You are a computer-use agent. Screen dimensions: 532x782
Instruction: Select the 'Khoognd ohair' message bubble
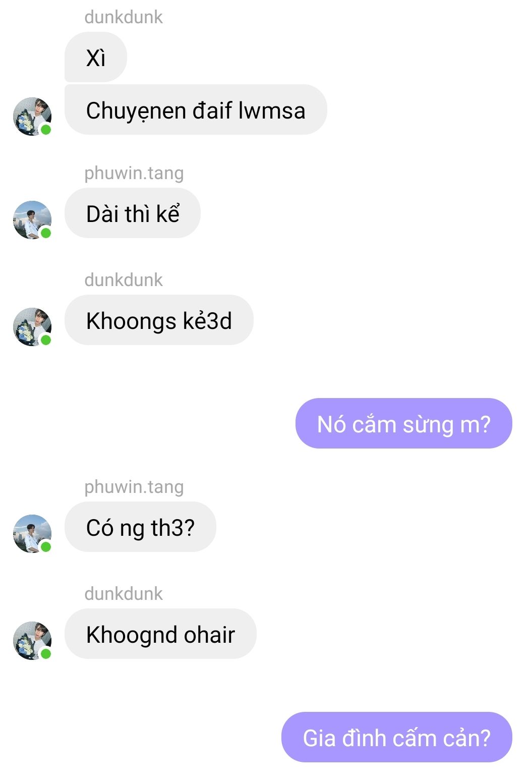(x=160, y=634)
